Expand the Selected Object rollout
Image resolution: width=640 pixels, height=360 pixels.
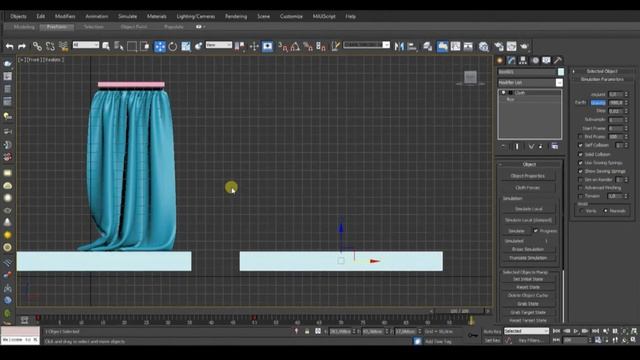coord(602,71)
